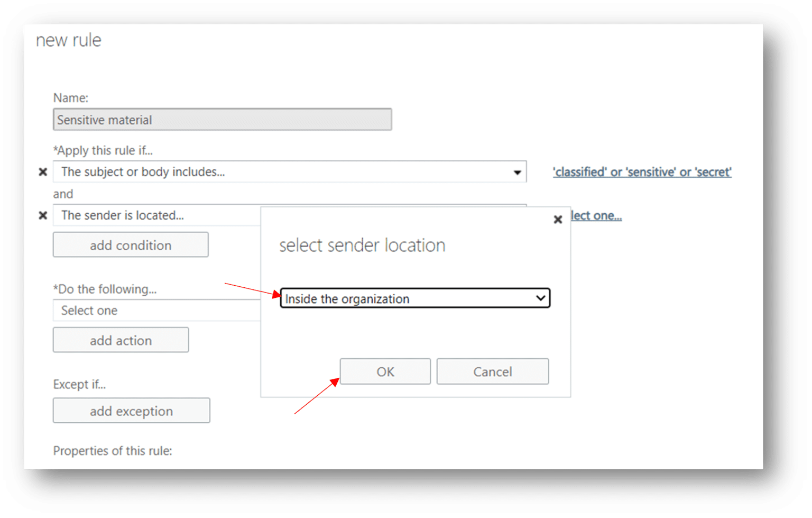Open the subject or body includes dropdown arrow
The height and width of the screenshot is (518, 812).
(517, 171)
